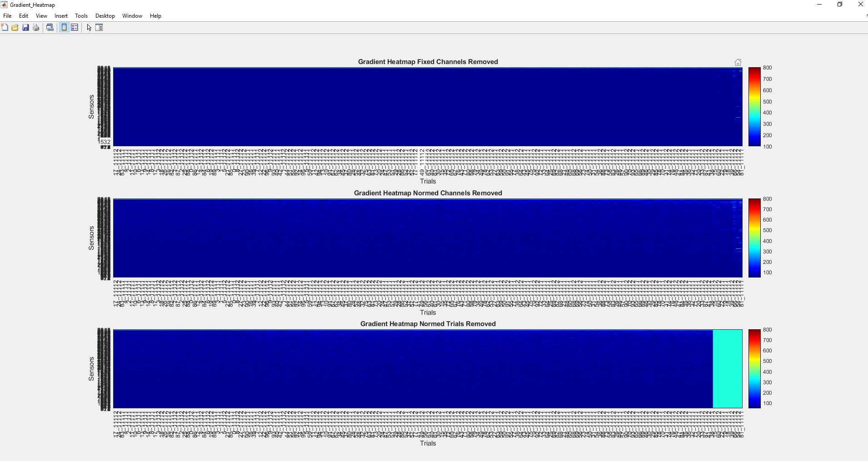Image resolution: width=868 pixels, height=461 pixels.
Task: Open the Edit menu
Action: pyautogui.click(x=24, y=16)
